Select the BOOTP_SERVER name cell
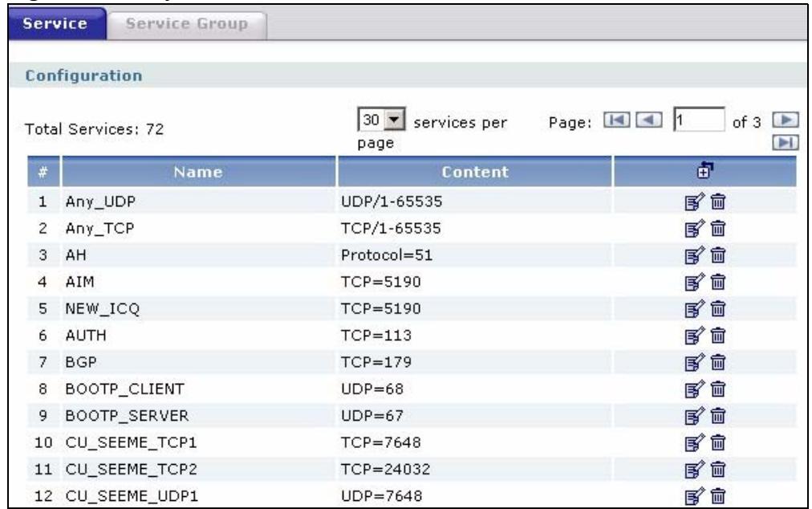This screenshot has width=812, height=509. pyautogui.click(x=198, y=416)
